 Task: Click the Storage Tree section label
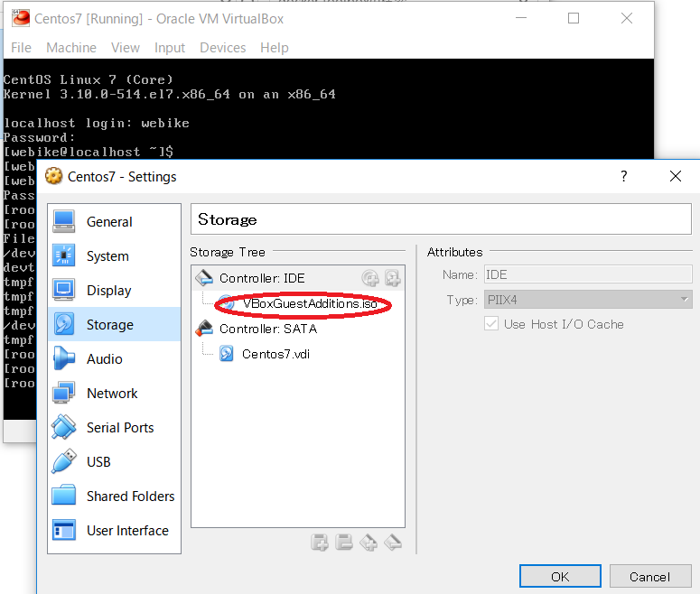click(228, 252)
